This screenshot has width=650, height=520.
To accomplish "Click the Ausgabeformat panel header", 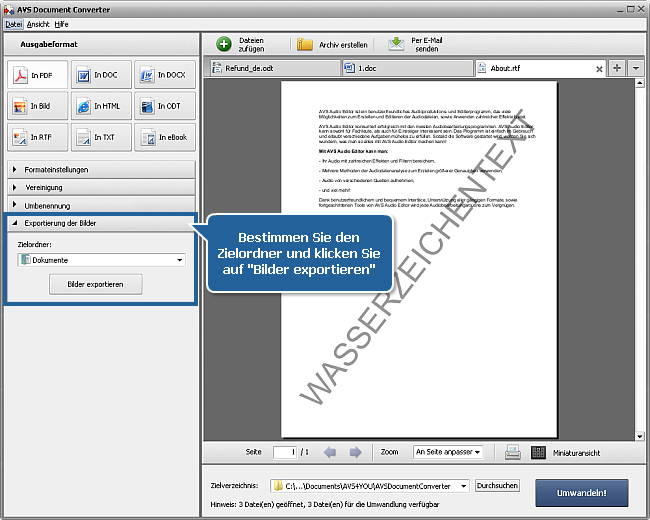I will (x=101, y=44).
